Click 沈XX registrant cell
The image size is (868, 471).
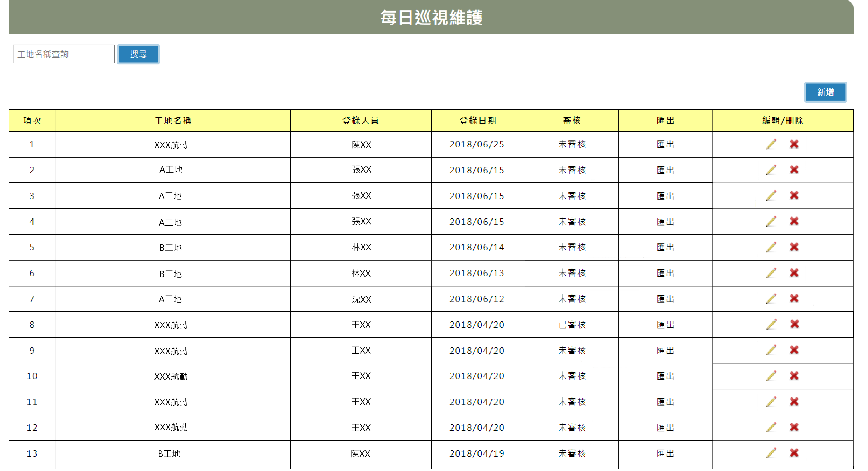pos(361,299)
